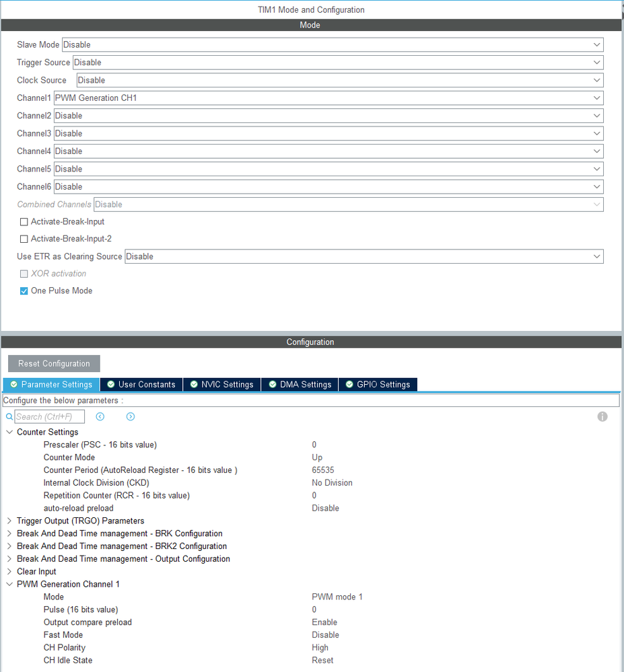
Task: Select auto-reload preload value Disable
Action: click(325, 509)
